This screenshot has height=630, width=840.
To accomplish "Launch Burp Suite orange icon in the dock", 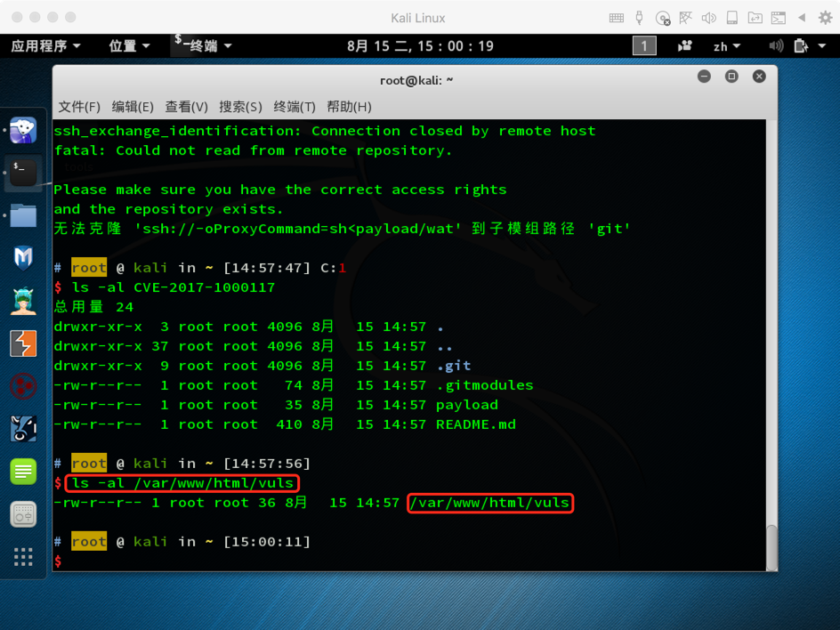I will 23,343.
